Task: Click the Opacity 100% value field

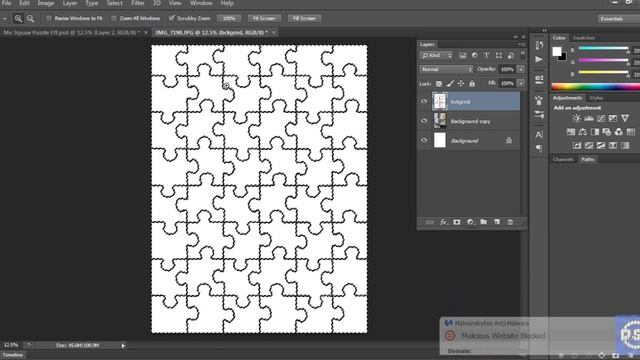Action: tap(507, 69)
